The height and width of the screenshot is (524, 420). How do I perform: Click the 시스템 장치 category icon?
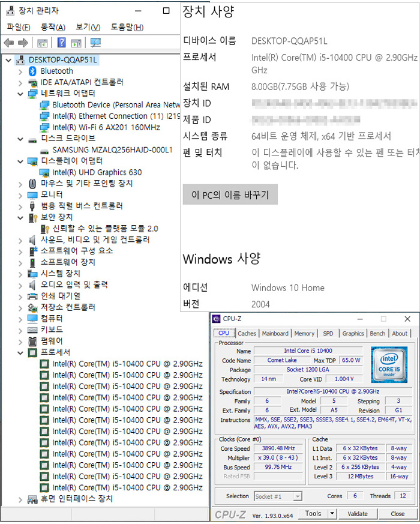tap(32, 274)
